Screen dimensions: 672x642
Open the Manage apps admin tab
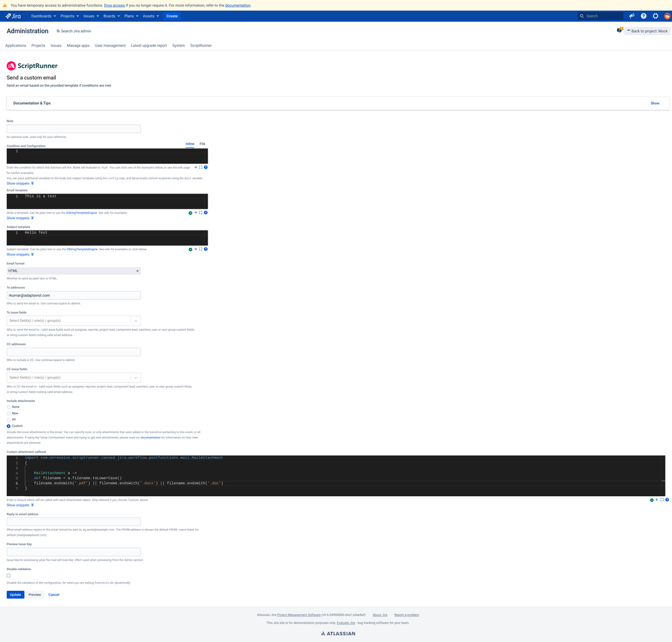(78, 46)
